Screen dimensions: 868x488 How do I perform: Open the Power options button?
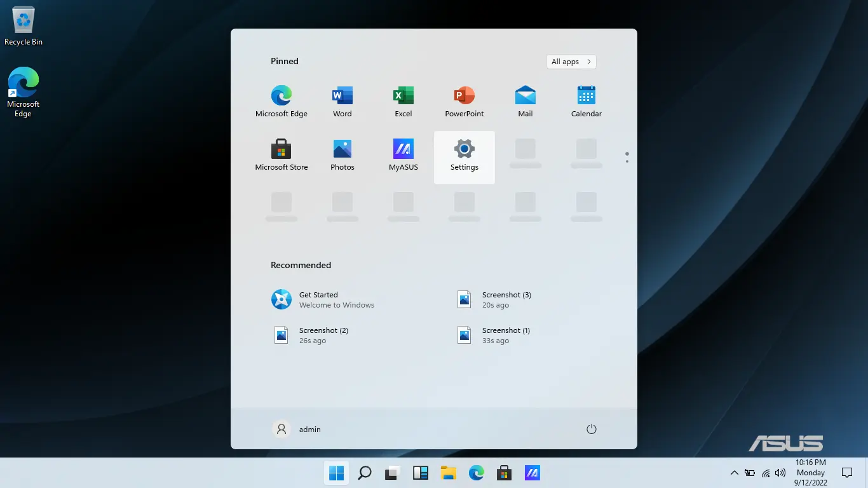point(591,429)
